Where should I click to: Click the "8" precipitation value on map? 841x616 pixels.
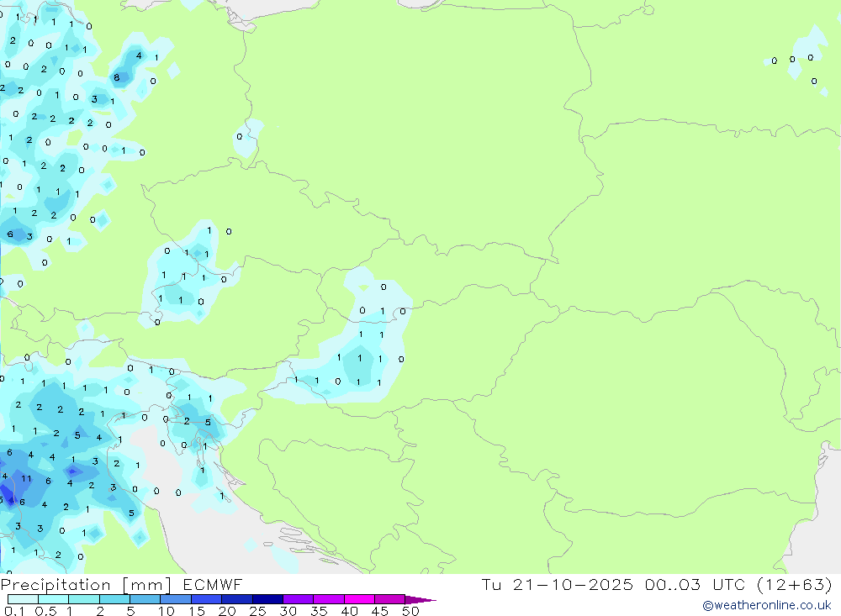[x=116, y=78]
